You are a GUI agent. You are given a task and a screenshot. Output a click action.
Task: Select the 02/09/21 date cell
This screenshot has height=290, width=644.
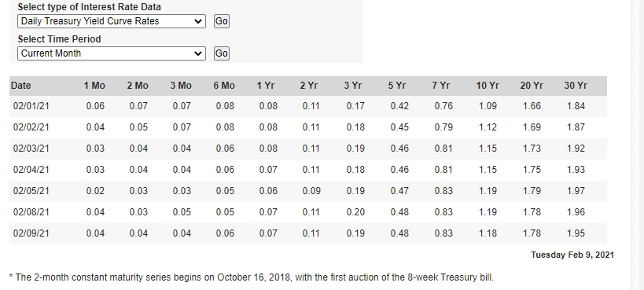click(x=31, y=233)
